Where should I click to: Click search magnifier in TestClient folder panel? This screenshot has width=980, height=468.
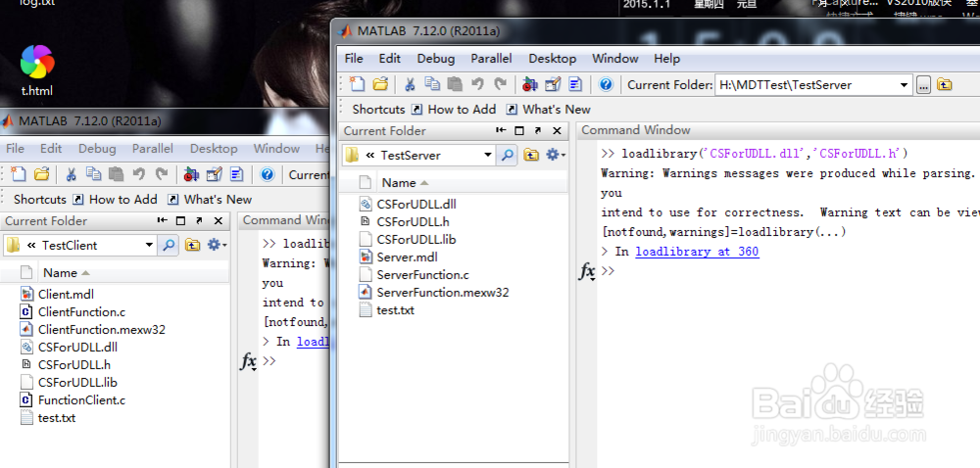coord(169,245)
